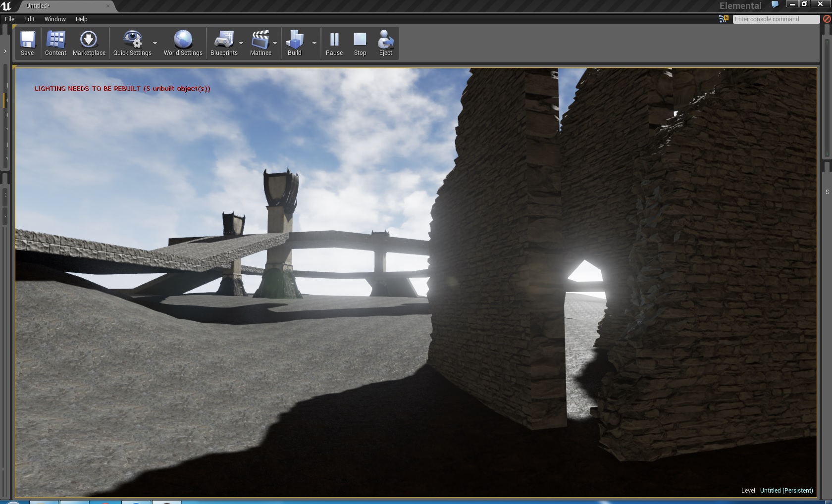Open the Window menu
The width and height of the screenshot is (832, 504).
[55, 19]
